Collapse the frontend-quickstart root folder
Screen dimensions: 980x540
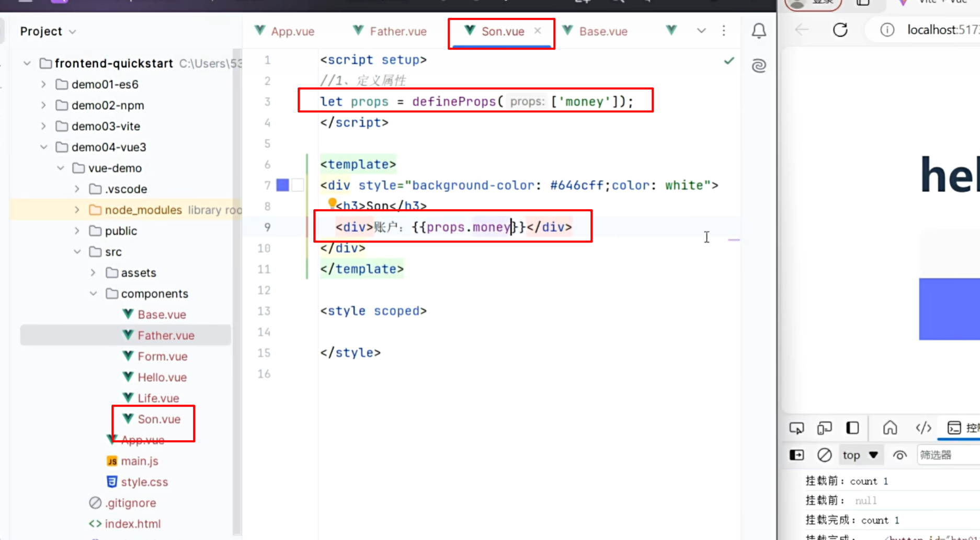click(x=27, y=63)
